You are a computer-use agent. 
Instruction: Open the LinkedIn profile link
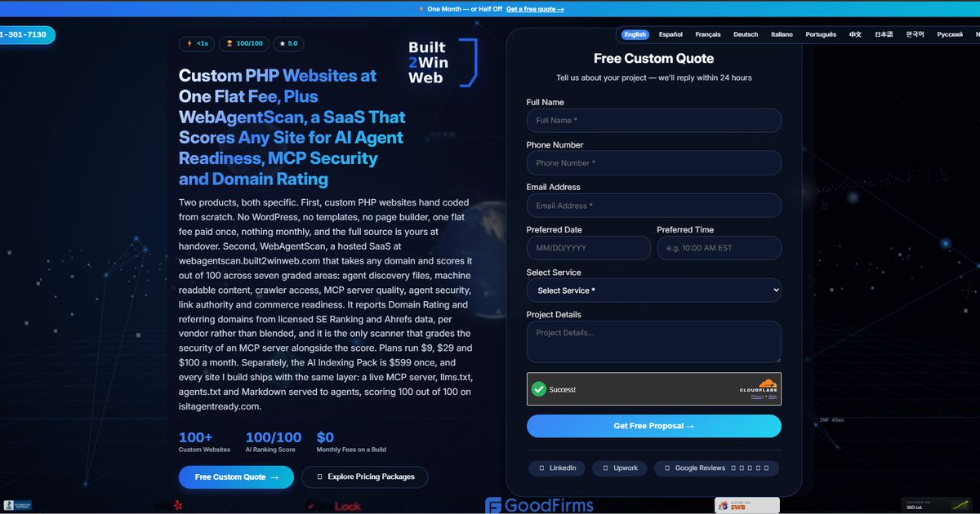coord(557,468)
